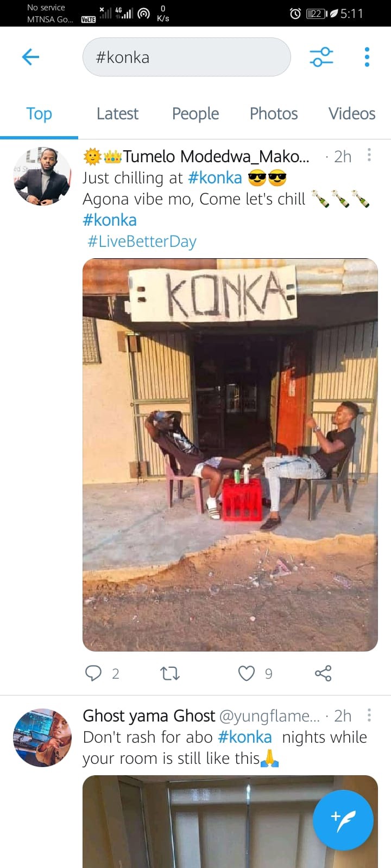The height and width of the screenshot is (868, 391).
Task: Retweet Tumelo's Konka post
Action: pyautogui.click(x=170, y=674)
